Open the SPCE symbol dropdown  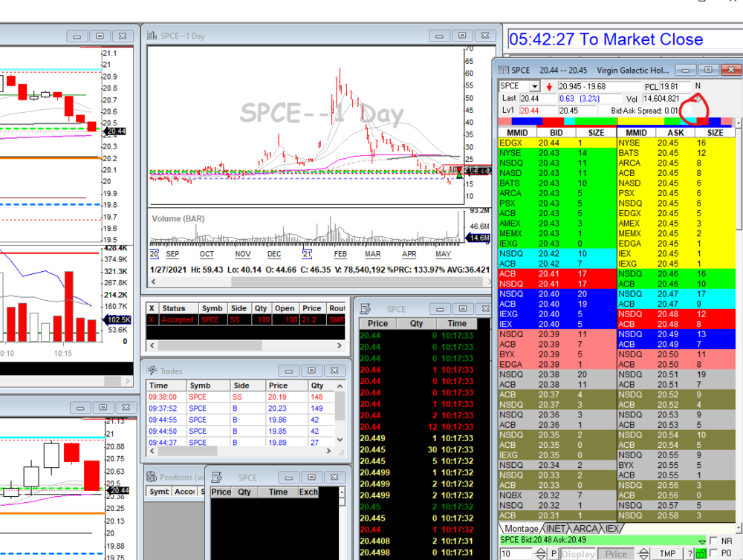pos(533,86)
